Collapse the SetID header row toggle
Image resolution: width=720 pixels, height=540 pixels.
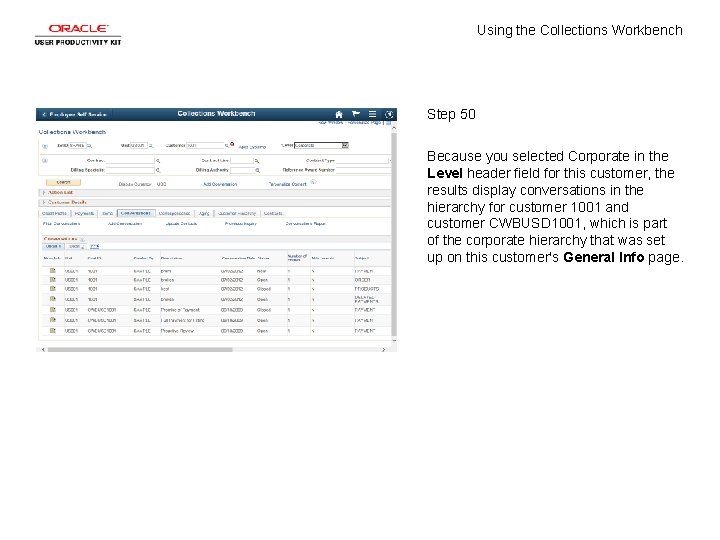click(45, 146)
